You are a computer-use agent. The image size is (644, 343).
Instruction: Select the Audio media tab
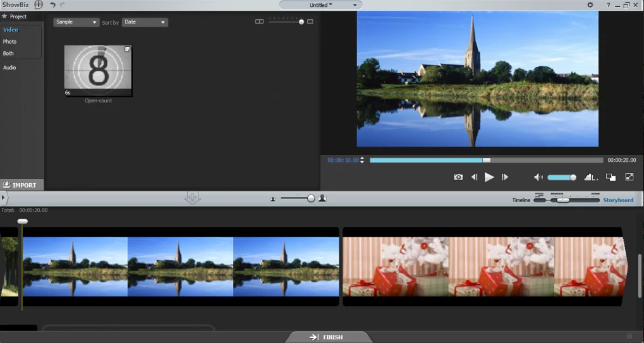10,68
